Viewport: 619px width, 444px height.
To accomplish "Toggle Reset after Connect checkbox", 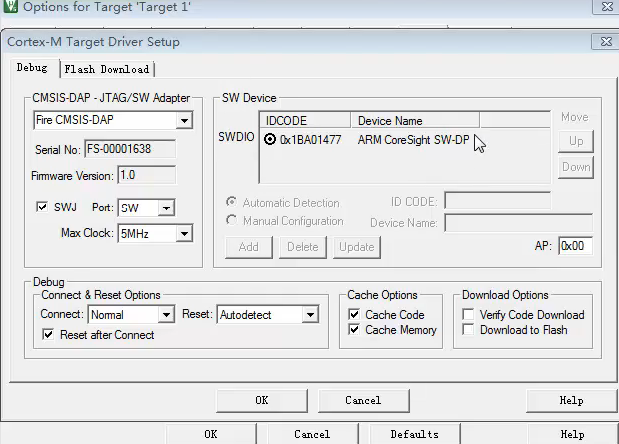I will coord(48,335).
